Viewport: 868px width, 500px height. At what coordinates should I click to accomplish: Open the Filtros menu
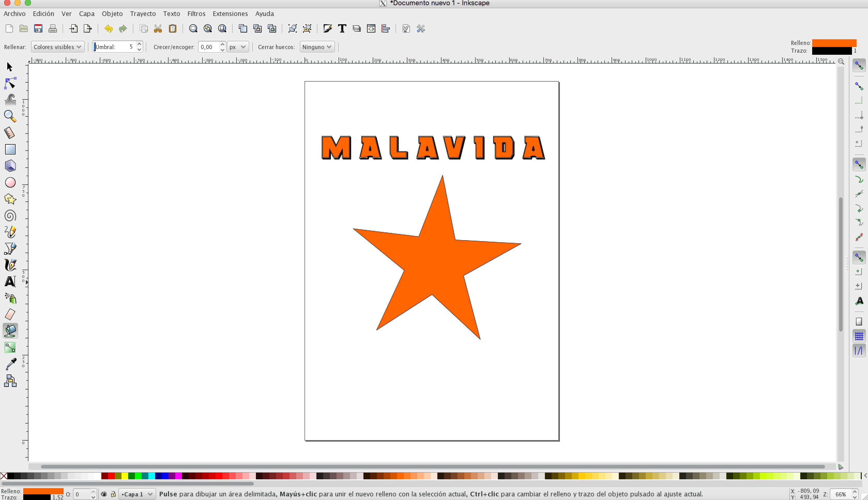coord(196,13)
